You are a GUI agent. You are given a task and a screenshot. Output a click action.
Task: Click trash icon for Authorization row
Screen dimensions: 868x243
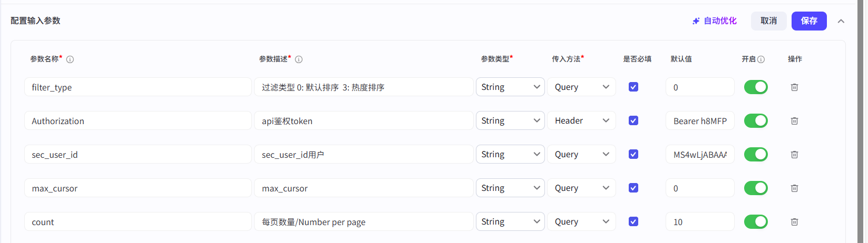(794, 121)
